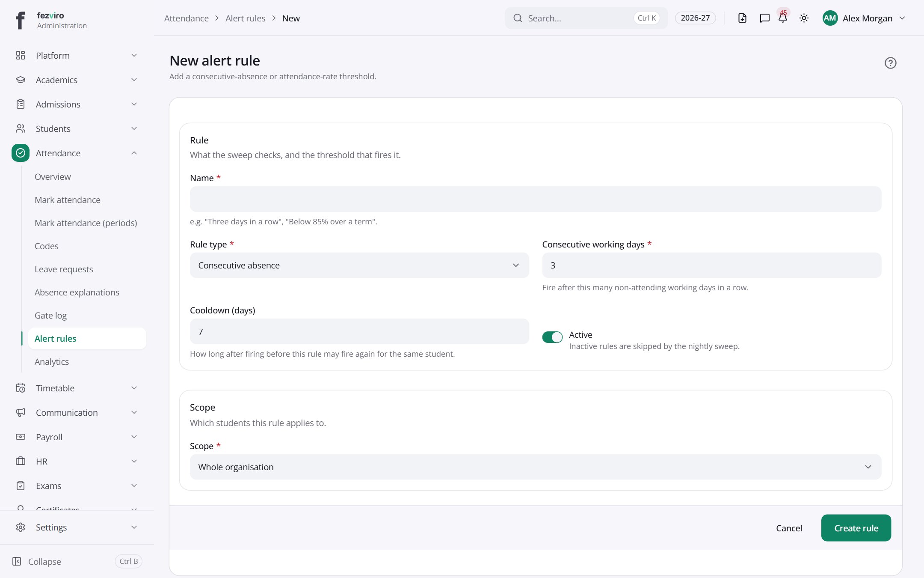Image resolution: width=924 pixels, height=578 pixels.
Task: Open the Gate log page
Action: 50,315
